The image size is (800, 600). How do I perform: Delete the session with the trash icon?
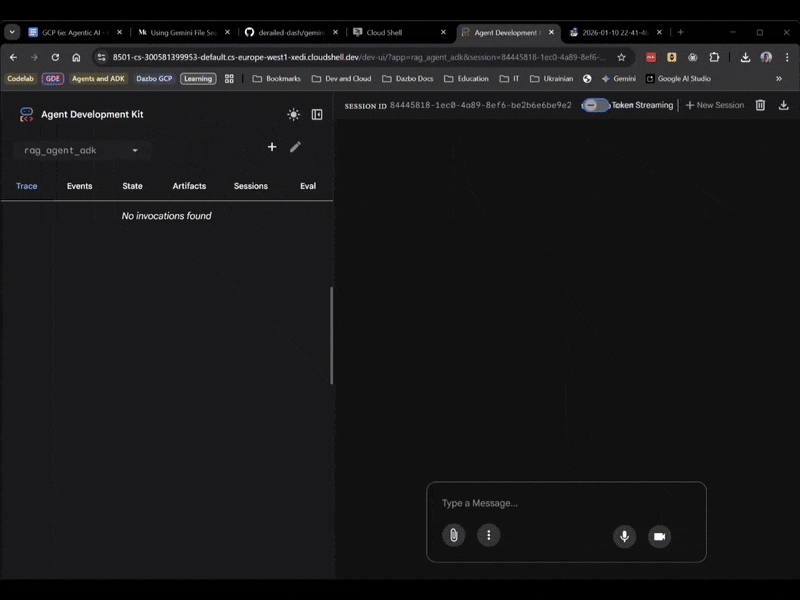pos(760,105)
